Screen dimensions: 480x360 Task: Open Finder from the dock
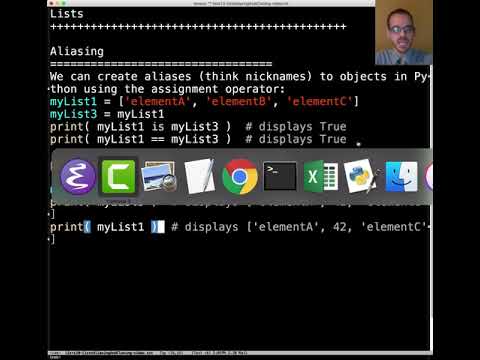tap(401, 177)
